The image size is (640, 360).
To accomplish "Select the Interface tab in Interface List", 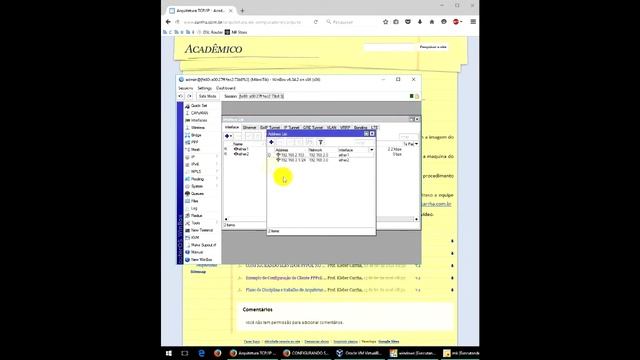I will (x=232, y=128).
